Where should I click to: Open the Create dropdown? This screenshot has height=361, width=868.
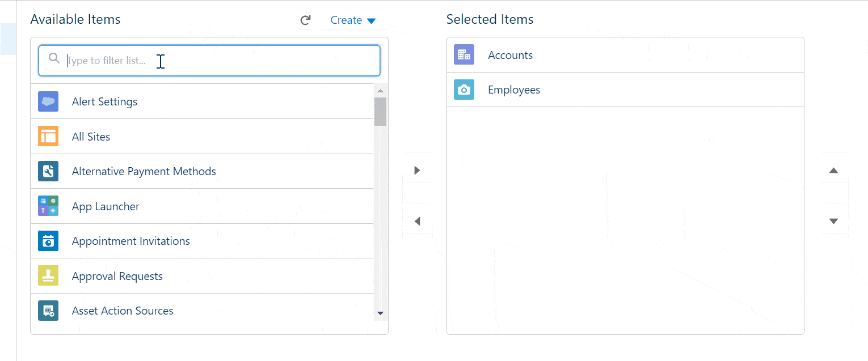click(352, 19)
